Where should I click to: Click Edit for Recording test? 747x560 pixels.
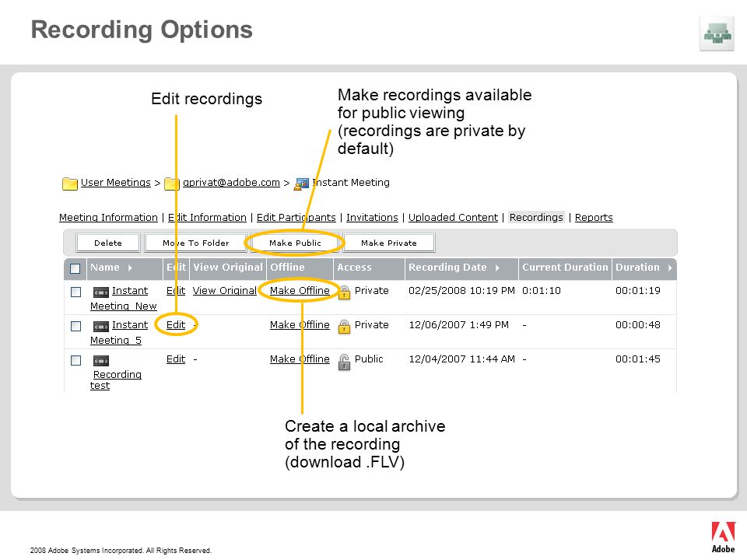pyautogui.click(x=176, y=359)
